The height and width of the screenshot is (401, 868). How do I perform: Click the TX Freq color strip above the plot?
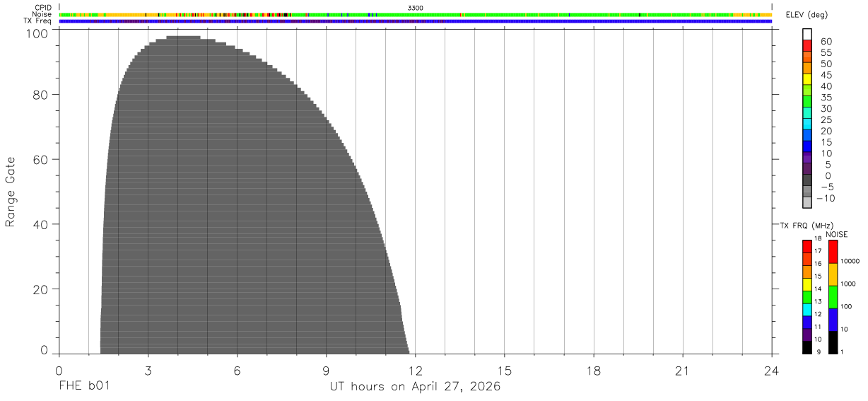pyautogui.click(x=416, y=21)
